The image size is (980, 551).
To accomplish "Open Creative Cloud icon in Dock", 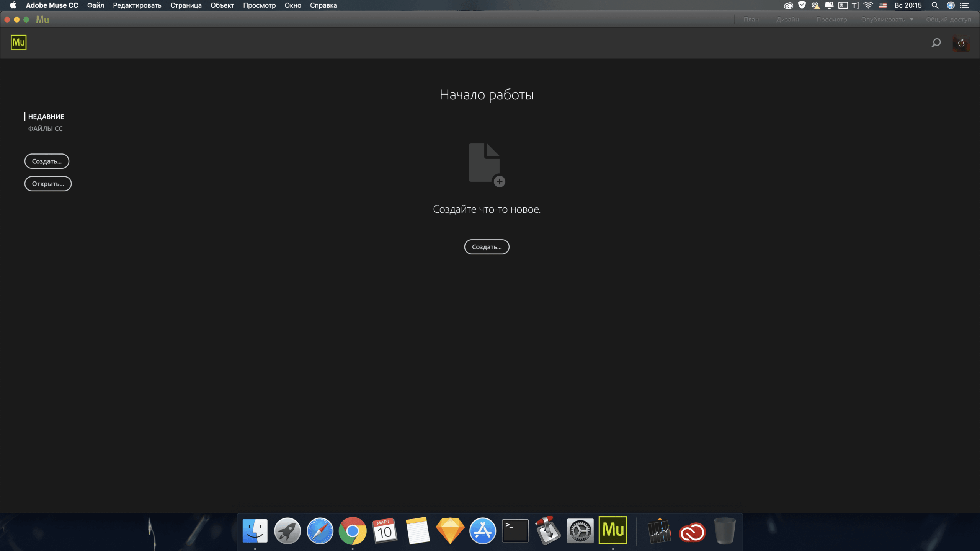I will click(692, 531).
